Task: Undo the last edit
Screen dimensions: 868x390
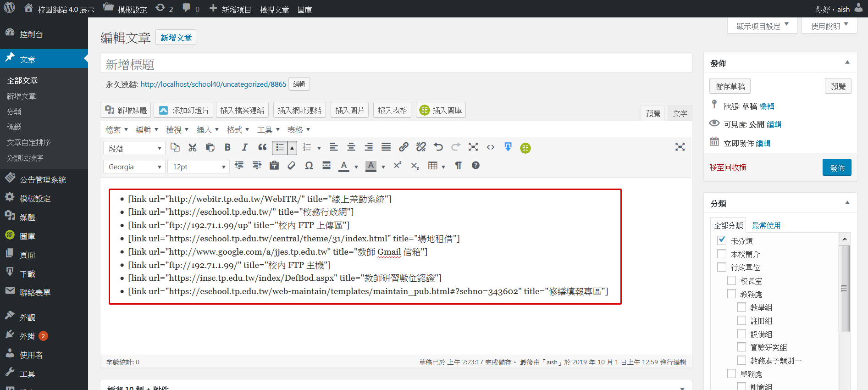Action: click(x=438, y=147)
